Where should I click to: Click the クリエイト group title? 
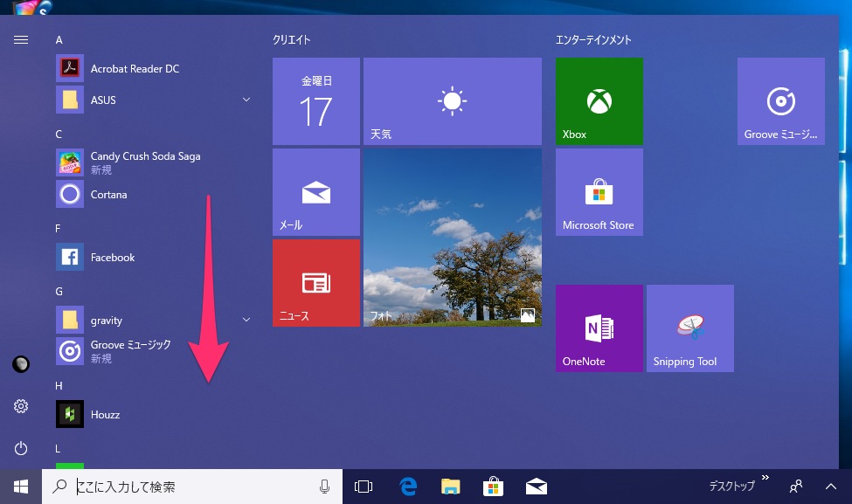tap(292, 39)
